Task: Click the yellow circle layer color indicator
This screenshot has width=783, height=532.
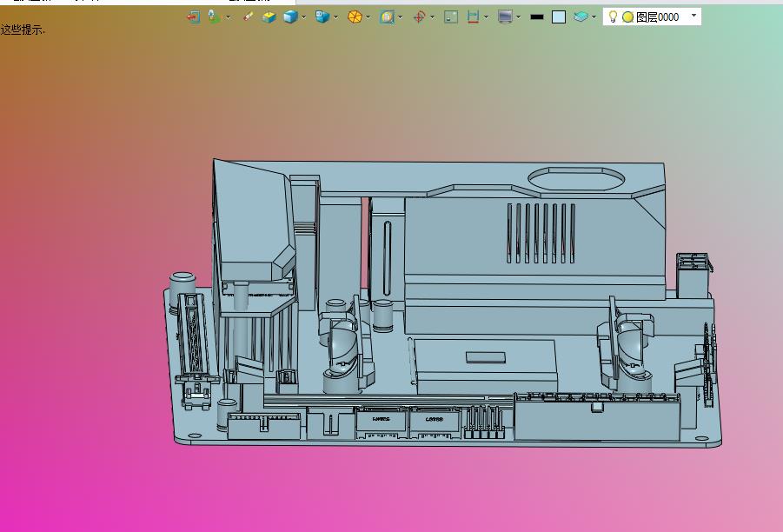Action: click(627, 17)
